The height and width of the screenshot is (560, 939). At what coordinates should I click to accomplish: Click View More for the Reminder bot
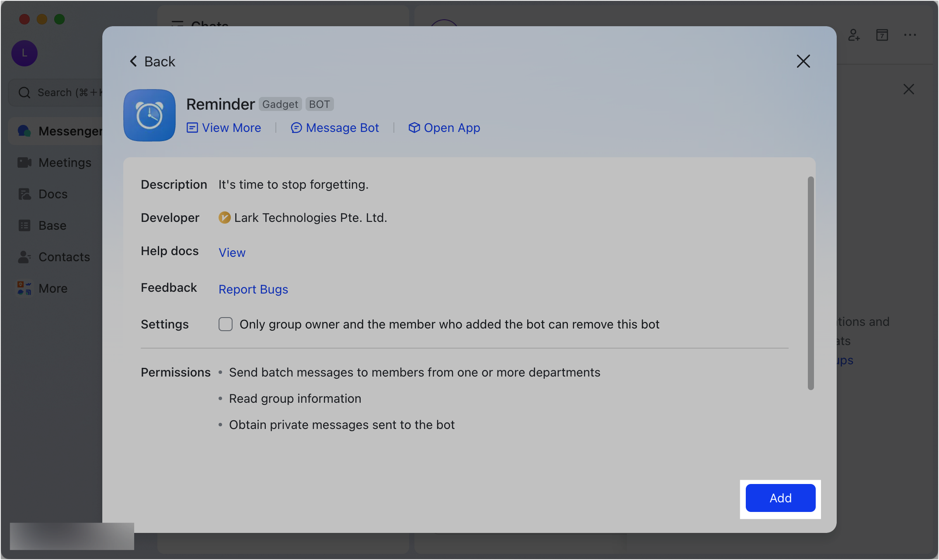224,128
